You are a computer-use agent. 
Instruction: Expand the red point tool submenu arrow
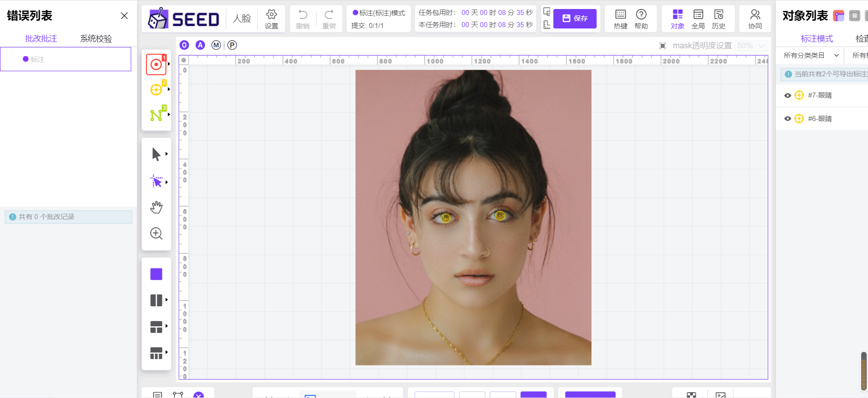169,64
